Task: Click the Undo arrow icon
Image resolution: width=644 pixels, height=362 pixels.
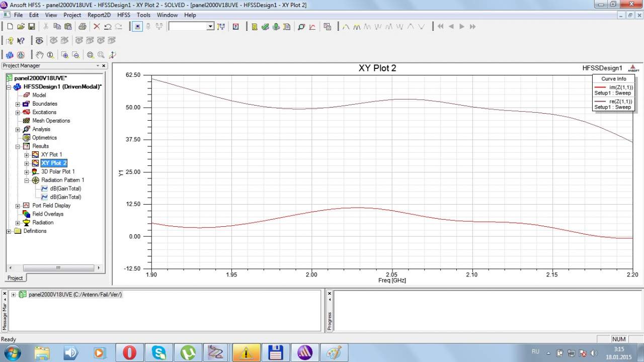Action: (108, 27)
